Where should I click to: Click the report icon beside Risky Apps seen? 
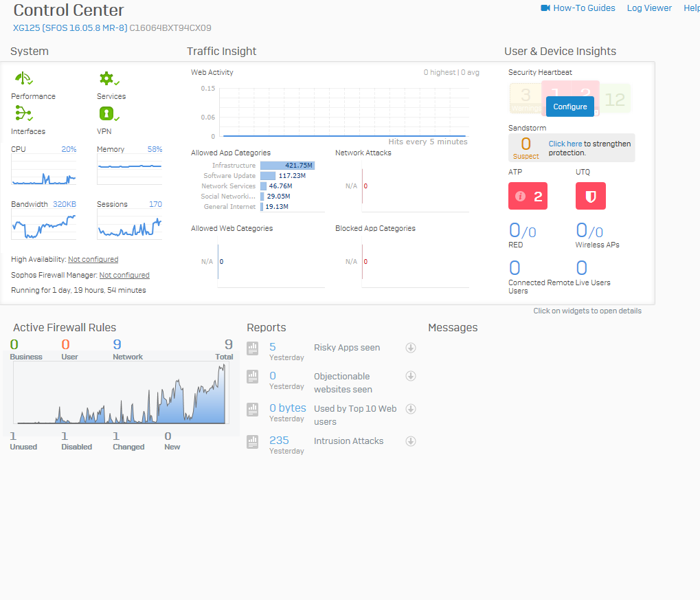[253, 348]
